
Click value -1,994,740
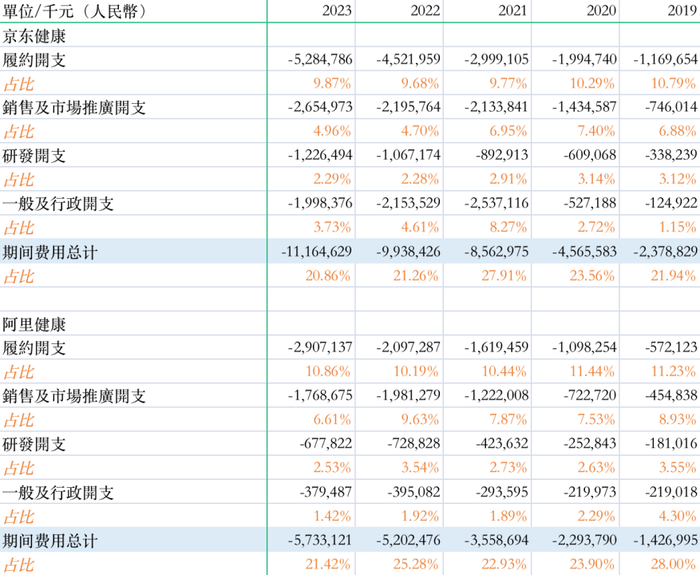point(585,59)
